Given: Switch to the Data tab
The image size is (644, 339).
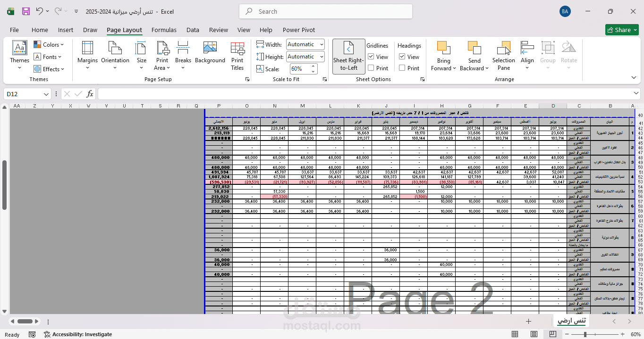Looking at the screenshot, I should coord(193,30).
